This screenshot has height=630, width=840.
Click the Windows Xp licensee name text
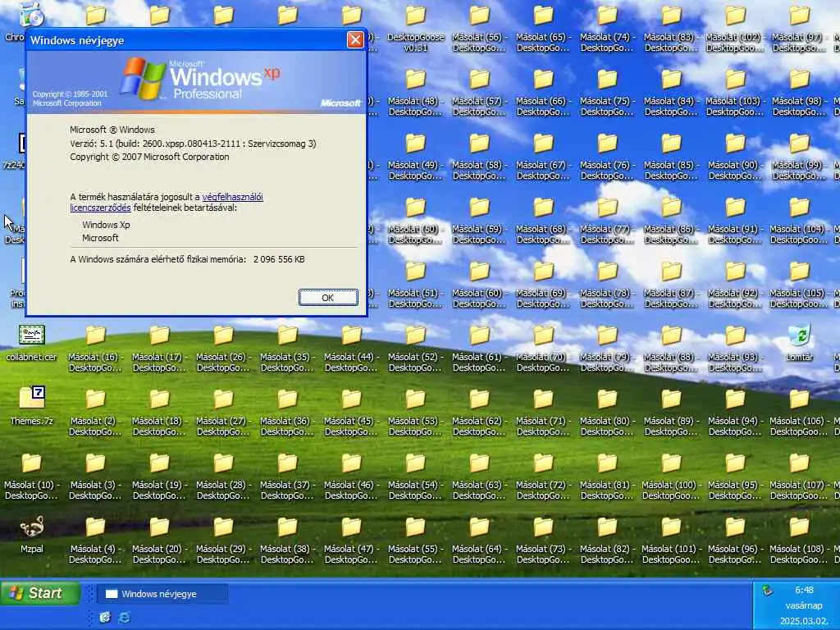click(x=106, y=225)
